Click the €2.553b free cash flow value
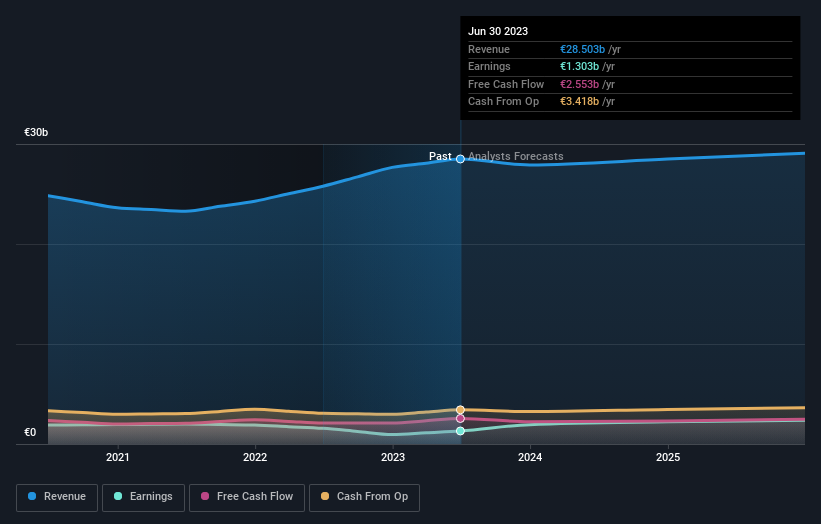 579,84
